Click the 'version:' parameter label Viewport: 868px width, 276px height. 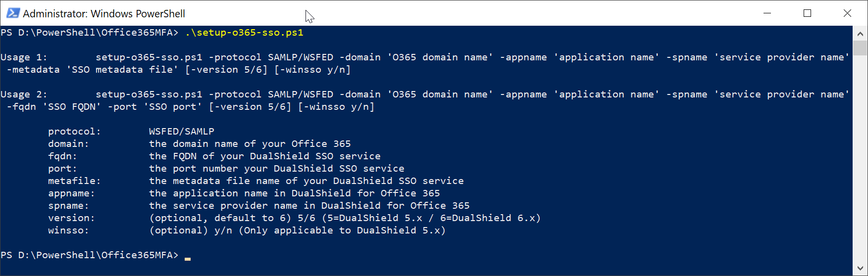(71, 218)
